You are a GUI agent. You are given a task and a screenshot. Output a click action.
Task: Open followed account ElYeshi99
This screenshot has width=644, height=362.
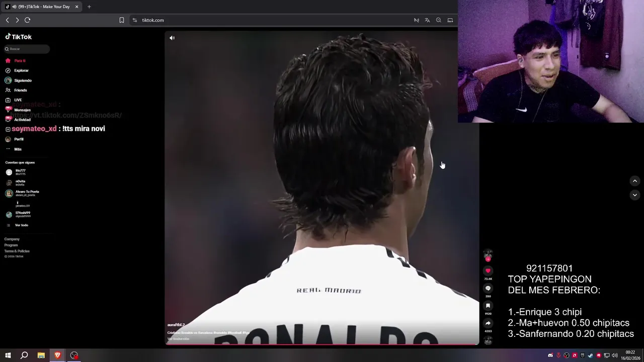[18, 214]
